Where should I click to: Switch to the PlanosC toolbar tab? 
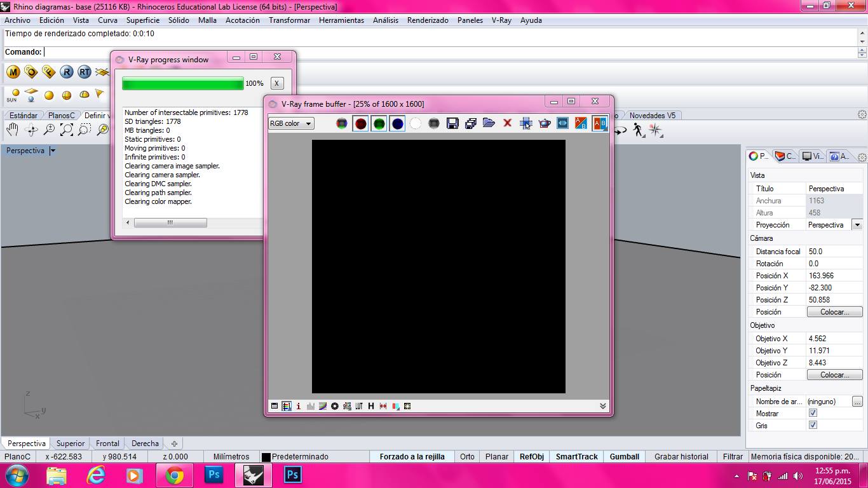point(62,116)
